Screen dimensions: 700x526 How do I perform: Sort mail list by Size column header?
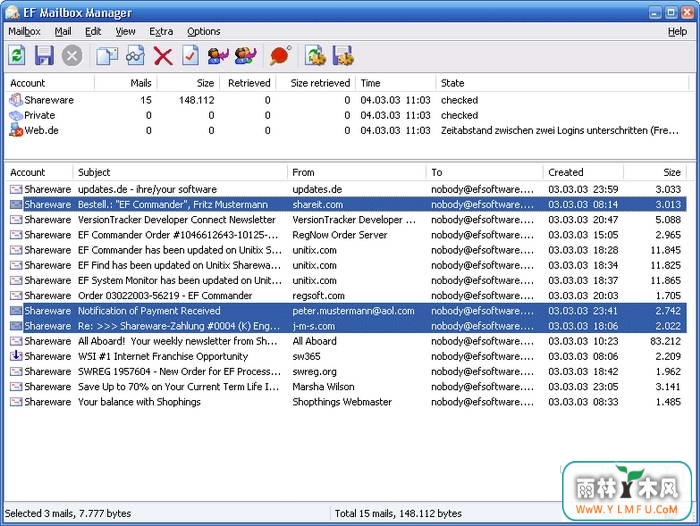[655, 172]
